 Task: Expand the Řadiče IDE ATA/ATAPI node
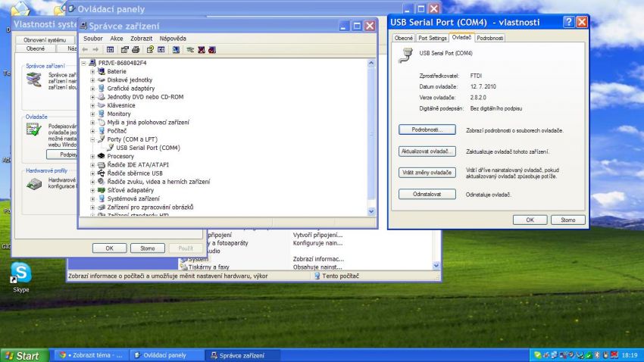click(92, 165)
